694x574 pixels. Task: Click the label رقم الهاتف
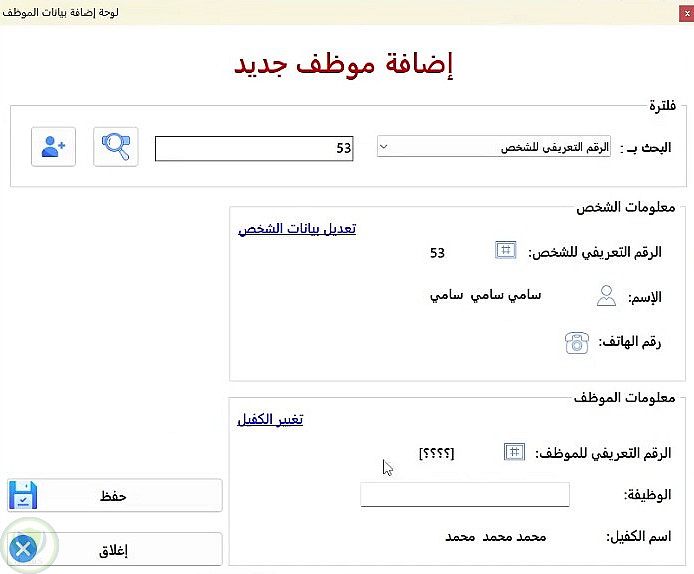click(x=630, y=342)
